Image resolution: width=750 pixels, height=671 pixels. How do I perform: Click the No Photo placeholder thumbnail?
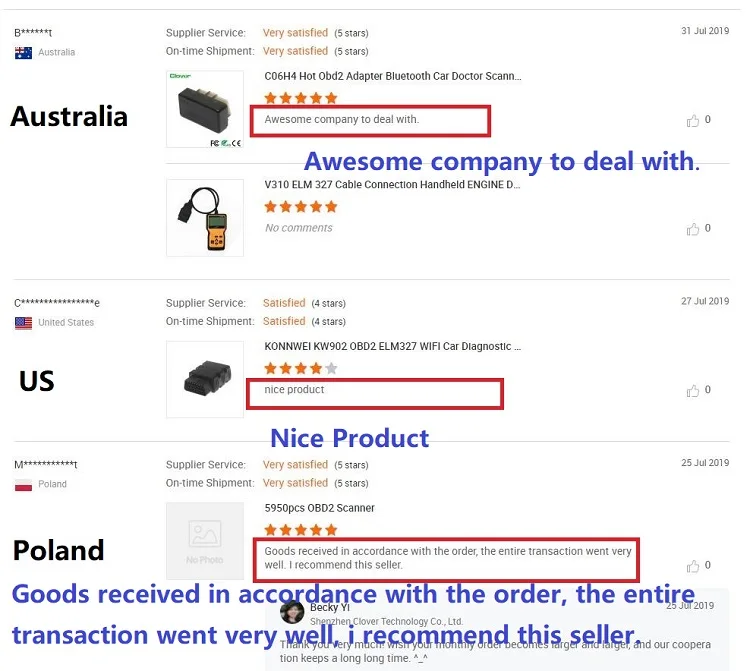[x=204, y=540]
